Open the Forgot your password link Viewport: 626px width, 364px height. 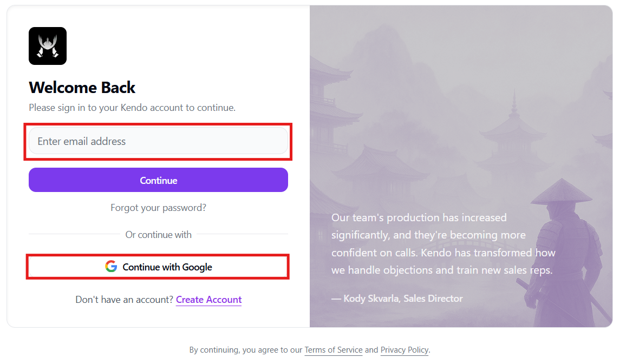click(x=158, y=208)
